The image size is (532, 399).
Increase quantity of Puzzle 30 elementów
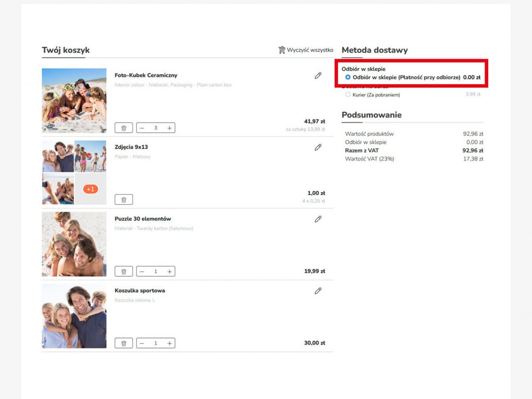169,271
